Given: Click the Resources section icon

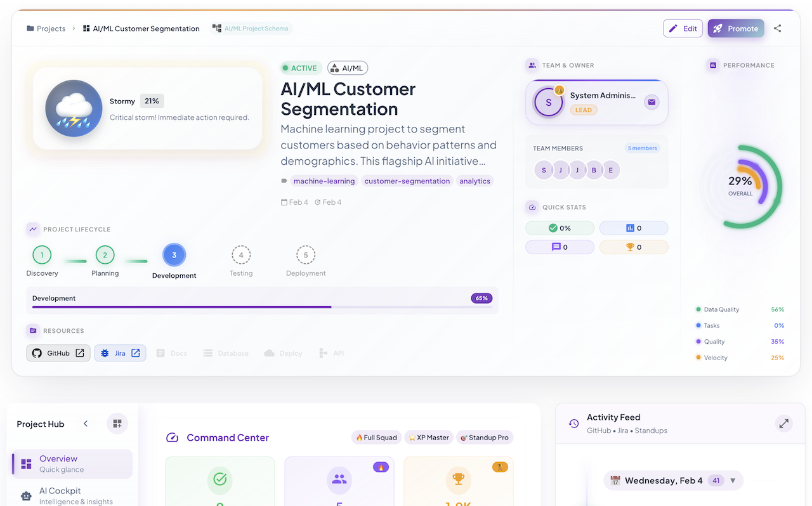Looking at the screenshot, I should coord(33,330).
